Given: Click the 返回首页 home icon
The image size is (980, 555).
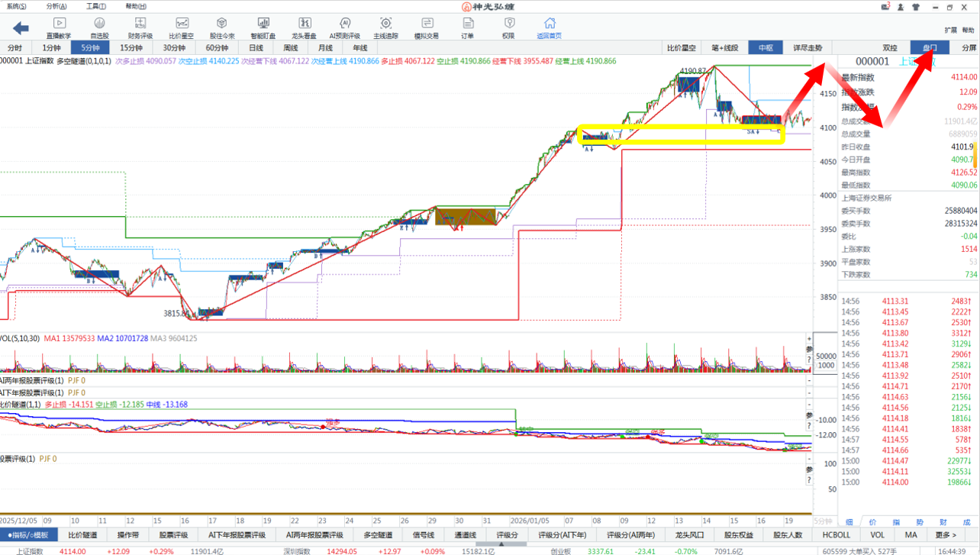Looking at the screenshot, I should pyautogui.click(x=549, y=28).
